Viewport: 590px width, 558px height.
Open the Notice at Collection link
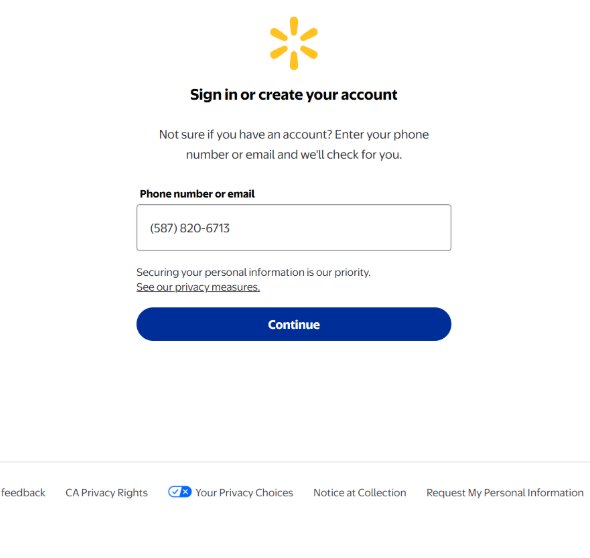[360, 493]
